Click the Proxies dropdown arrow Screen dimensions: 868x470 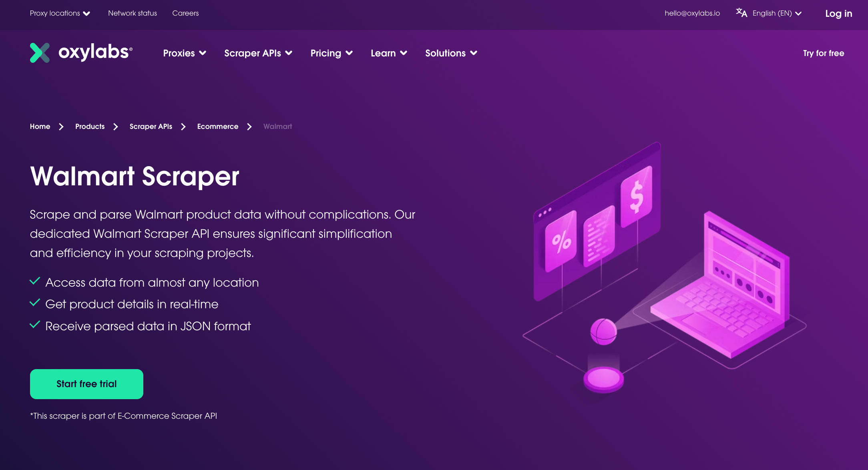203,53
